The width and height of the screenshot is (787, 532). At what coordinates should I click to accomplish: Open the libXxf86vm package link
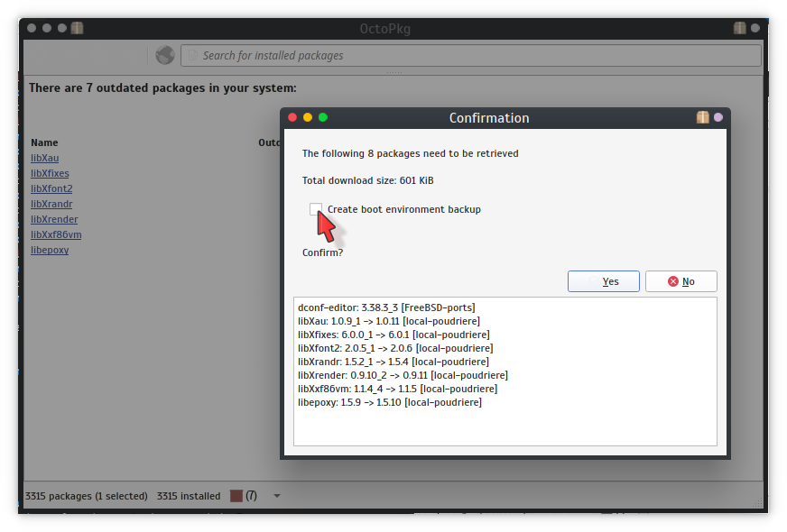[56, 234]
